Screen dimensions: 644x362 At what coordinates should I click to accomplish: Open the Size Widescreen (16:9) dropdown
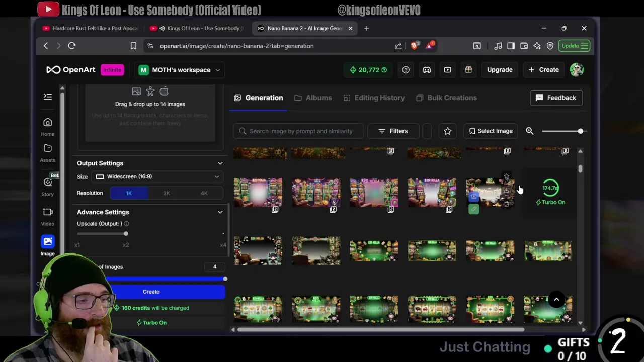coord(157,176)
